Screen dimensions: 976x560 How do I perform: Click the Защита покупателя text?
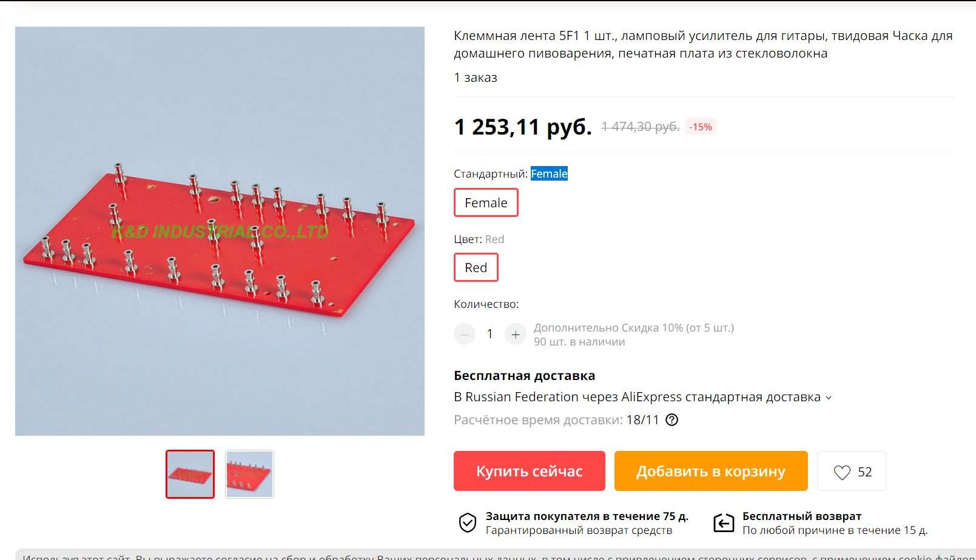[587, 516]
